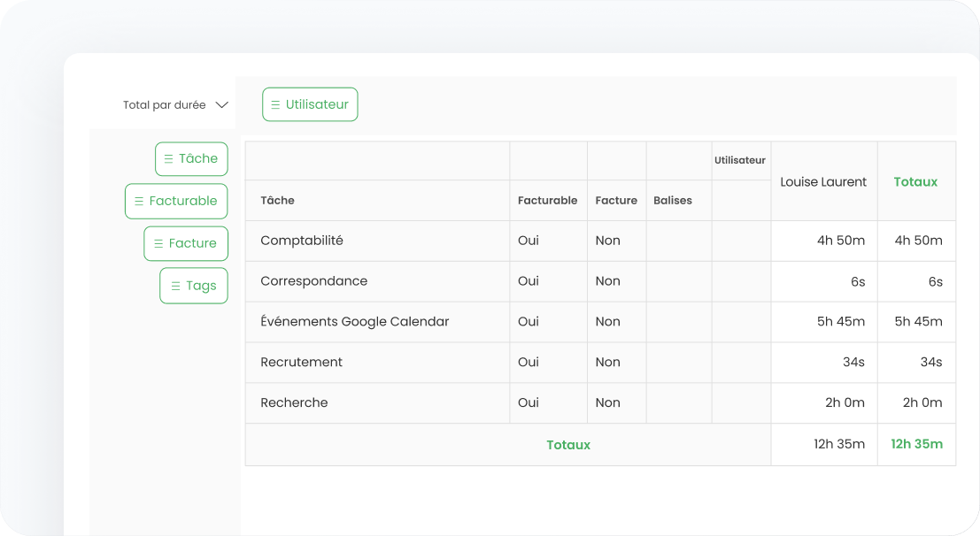Viewport: 980px width, 536px height.
Task: Click Louise Laurent's 4h 50m Comptabilité value
Action: (841, 241)
